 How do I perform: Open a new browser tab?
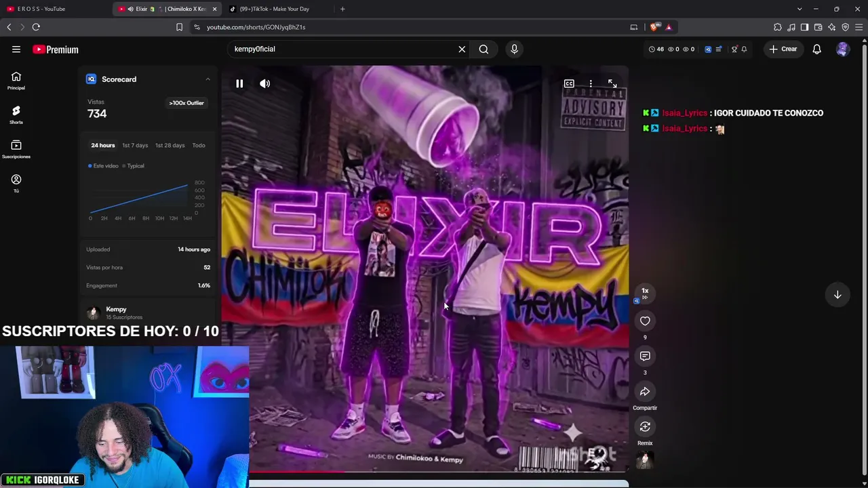point(342,9)
